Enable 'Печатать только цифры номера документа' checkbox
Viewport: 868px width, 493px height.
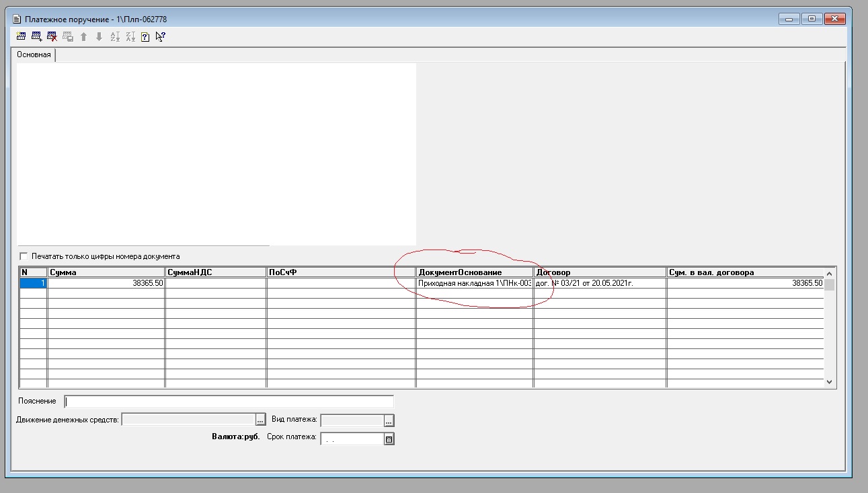(x=24, y=256)
